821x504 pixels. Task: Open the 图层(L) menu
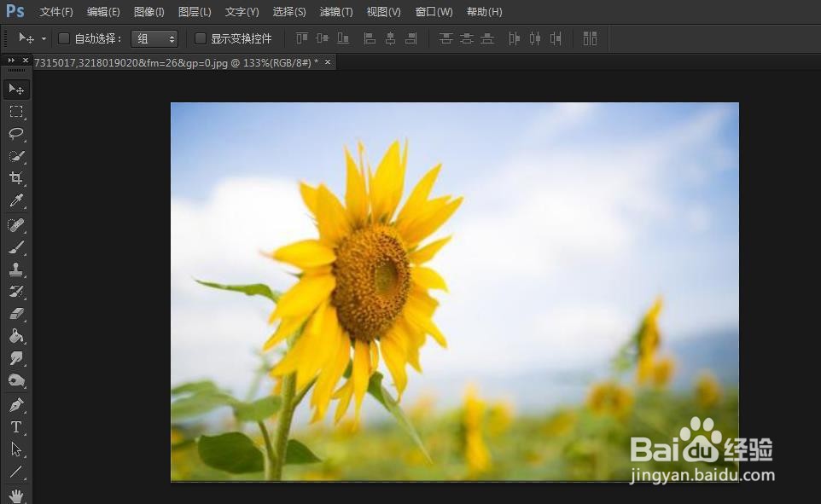(x=195, y=12)
